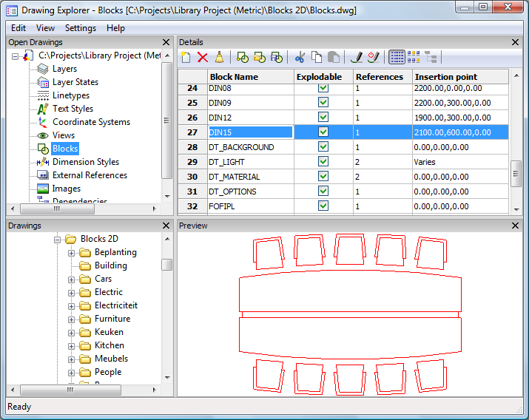Uncheck Explodable for DT_LIGHT
The width and height of the screenshot is (529, 420).
pyautogui.click(x=323, y=162)
